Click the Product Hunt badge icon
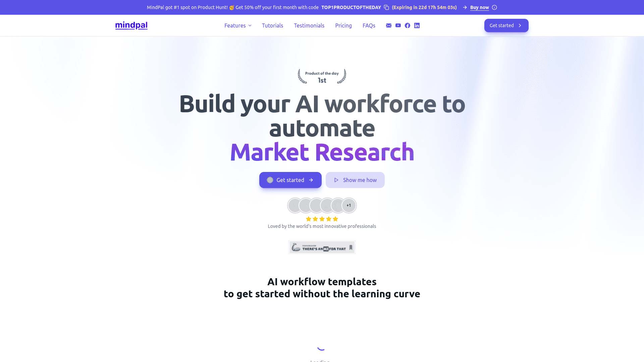 [322, 76]
